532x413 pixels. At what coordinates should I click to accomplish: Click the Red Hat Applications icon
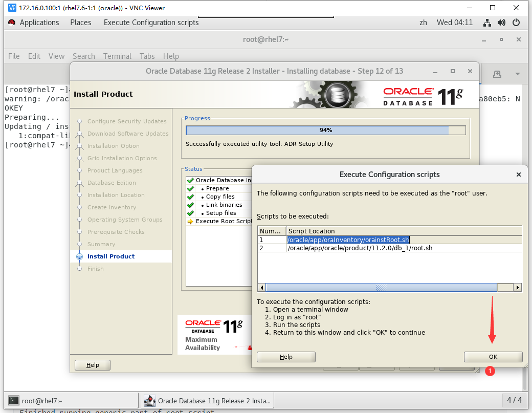tap(12, 23)
